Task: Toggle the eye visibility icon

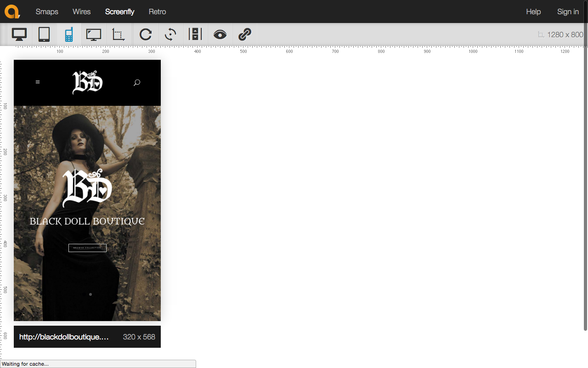Action: pos(220,34)
